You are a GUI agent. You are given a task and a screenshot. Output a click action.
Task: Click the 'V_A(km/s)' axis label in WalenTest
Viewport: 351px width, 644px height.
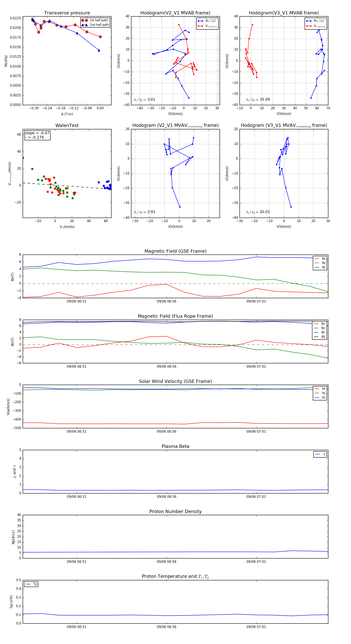pyautogui.click(x=67, y=227)
